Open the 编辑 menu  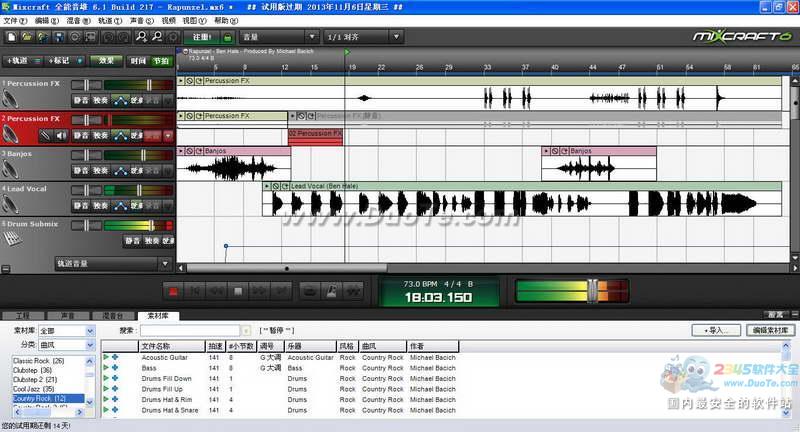46,21
